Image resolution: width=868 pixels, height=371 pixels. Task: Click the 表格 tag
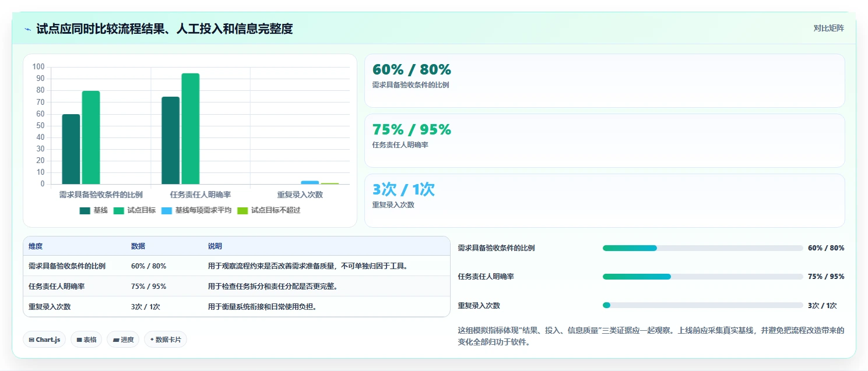click(86, 340)
